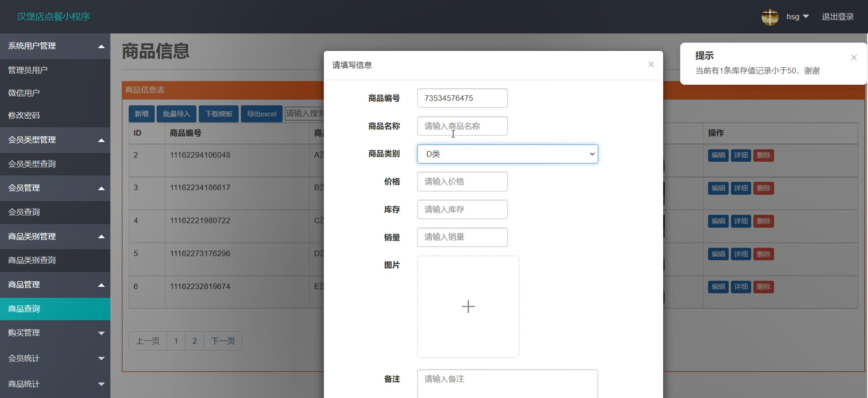This screenshot has height=398, width=868.
Task: Go to 微信用户 page
Action: click(24, 93)
